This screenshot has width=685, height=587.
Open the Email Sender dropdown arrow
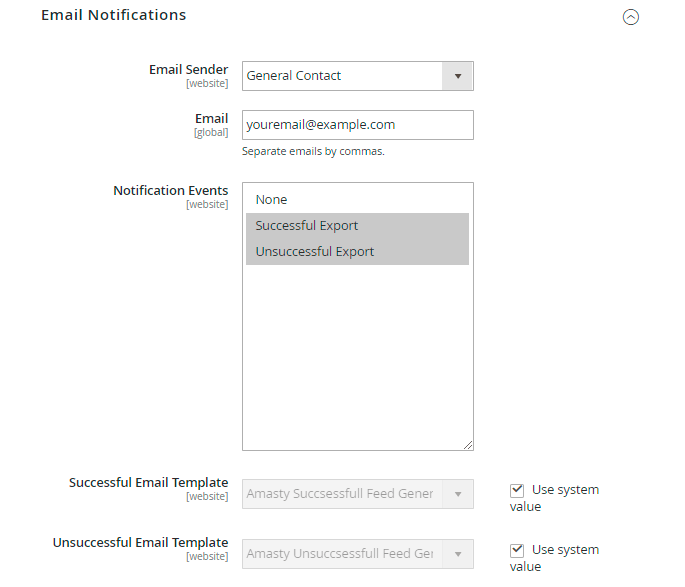tap(458, 76)
